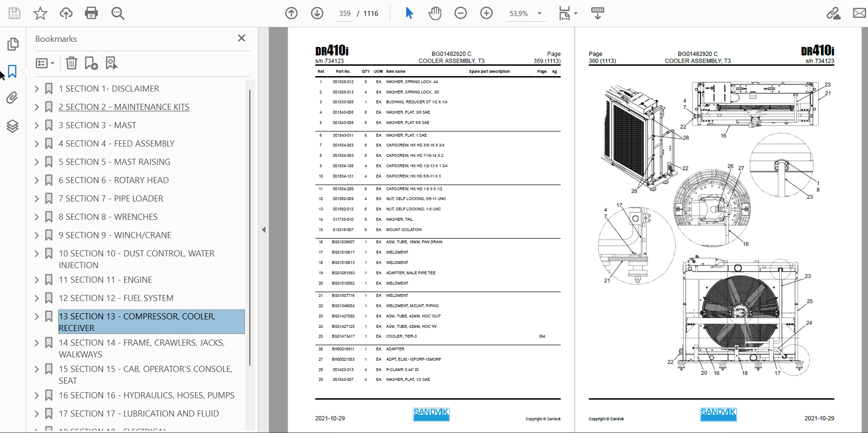Expand Section 9 Winch/Crane bookmark

pos(37,235)
